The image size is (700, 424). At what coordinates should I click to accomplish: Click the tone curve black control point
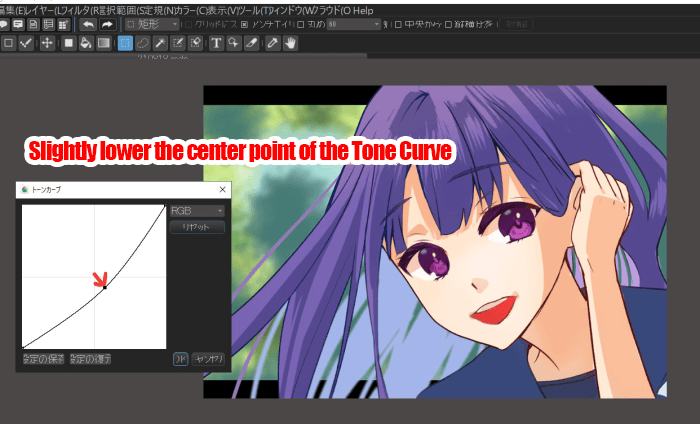tap(105, 287)
